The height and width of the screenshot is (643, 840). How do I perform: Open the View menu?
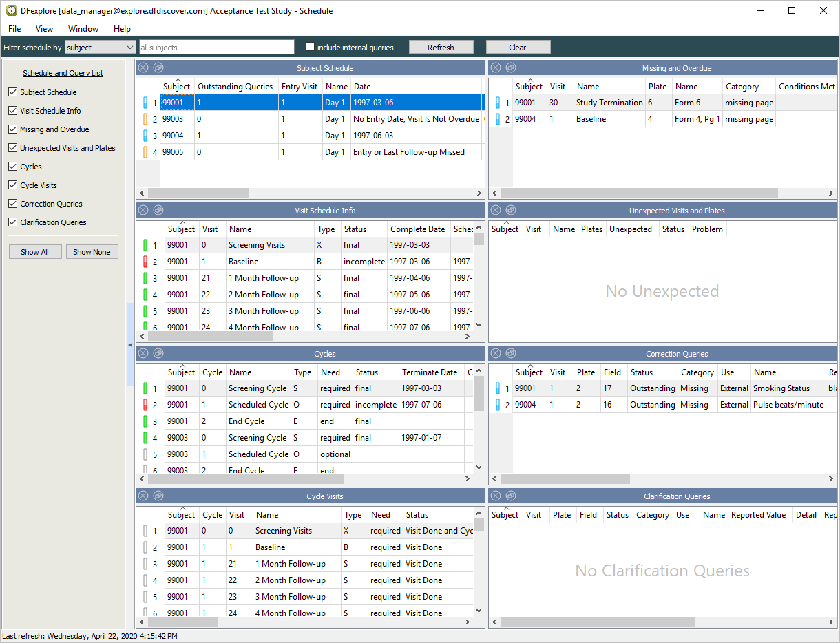[x=44, y=29]
